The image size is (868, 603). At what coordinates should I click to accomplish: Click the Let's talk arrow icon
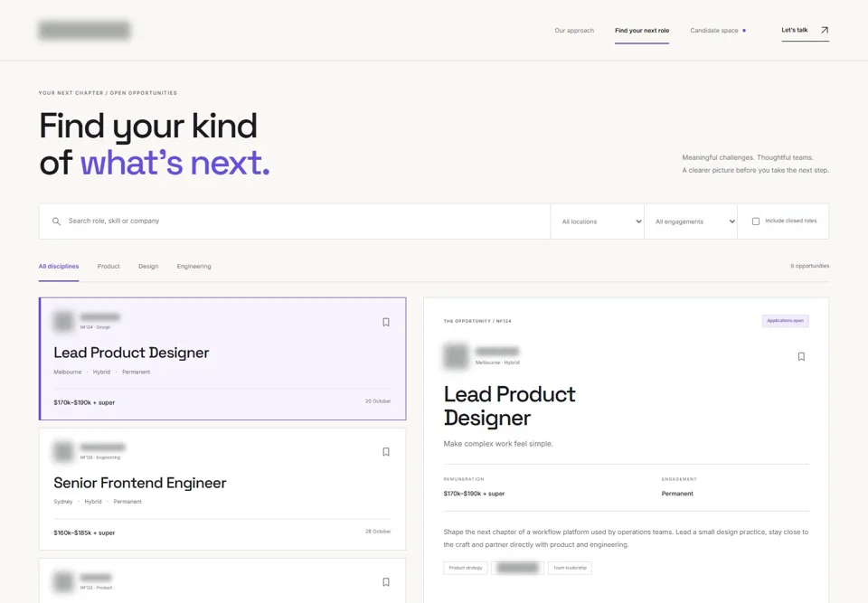coord(825,31)
